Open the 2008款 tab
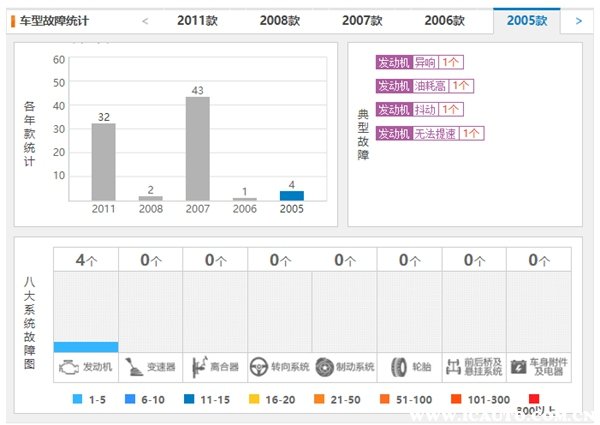 pyautogui.click(x=280, y=20)
